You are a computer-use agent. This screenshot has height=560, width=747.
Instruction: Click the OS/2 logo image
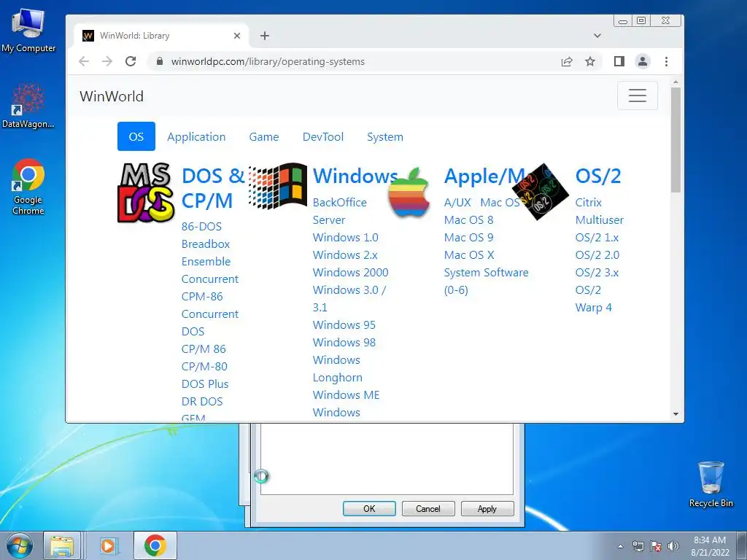pos(541,192)
